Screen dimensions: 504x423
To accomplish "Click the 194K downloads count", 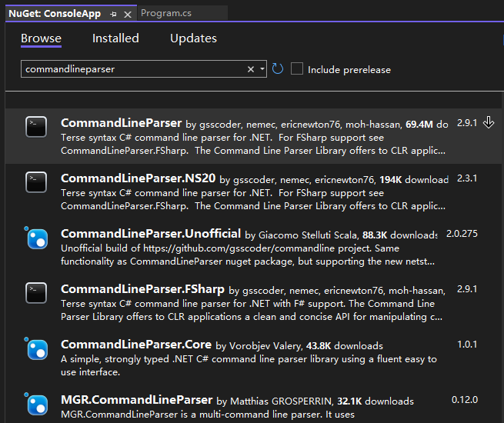I will 391,179.
